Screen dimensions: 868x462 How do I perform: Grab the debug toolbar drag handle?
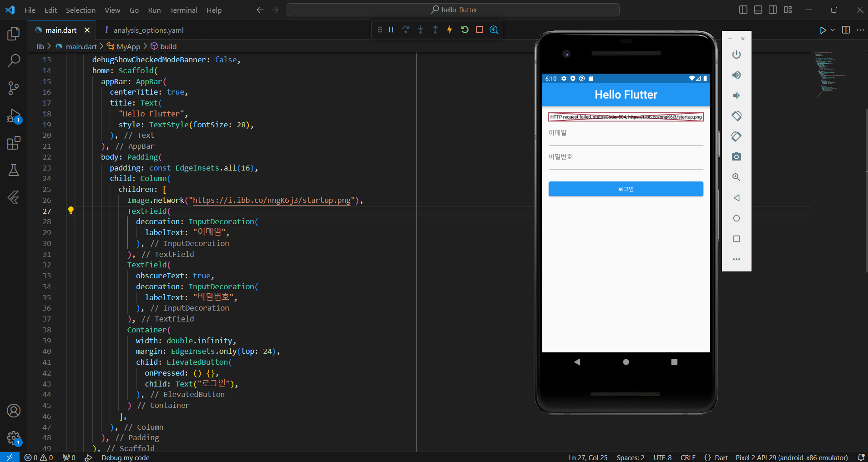(380, 30)
